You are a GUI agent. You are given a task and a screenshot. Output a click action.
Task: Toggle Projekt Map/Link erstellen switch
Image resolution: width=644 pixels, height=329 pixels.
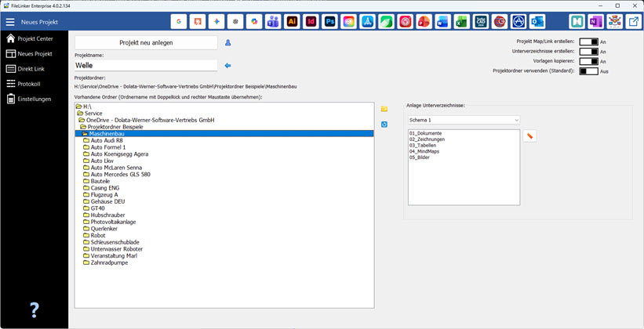(588, 42)
